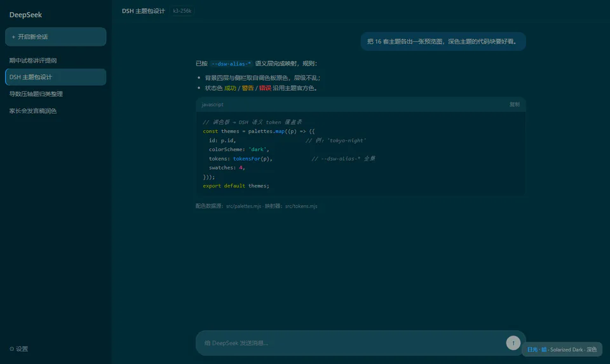Viewport: 610px width, 364px height.
Task: Click the DSH 主题包设计 header title
Action: [x=143, y=11]
